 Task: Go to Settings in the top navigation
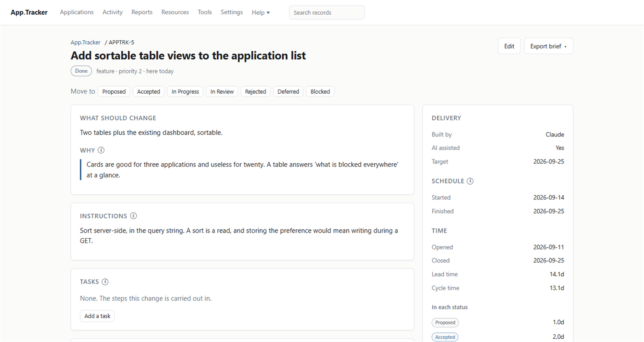[232, 12]
